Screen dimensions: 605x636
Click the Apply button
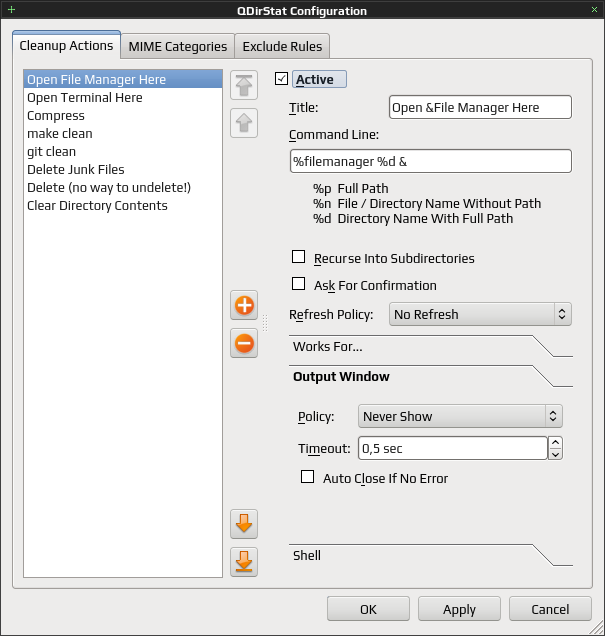tap(459, 609)
